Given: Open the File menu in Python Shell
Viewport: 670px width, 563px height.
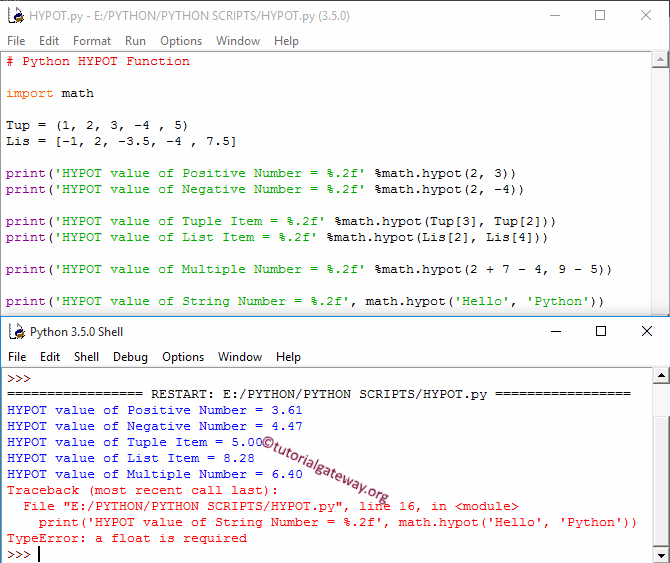Looking at the screenshot, I should coord(17,357).
